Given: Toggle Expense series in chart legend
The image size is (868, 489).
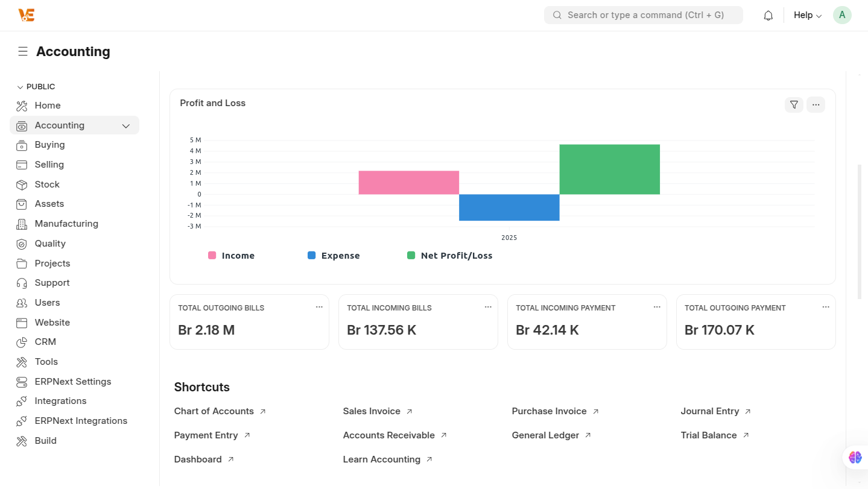Looking at the screenshot, I should pos(334,256).
